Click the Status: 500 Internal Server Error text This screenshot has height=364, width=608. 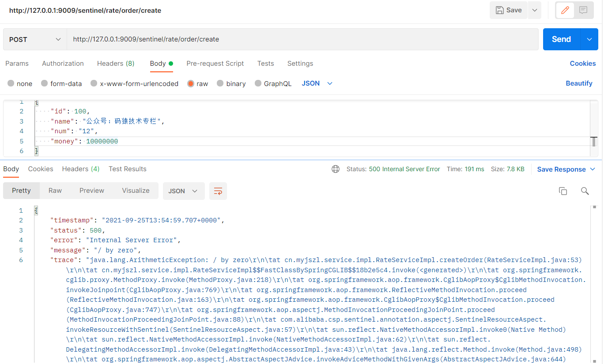click(x=393, y=169)
